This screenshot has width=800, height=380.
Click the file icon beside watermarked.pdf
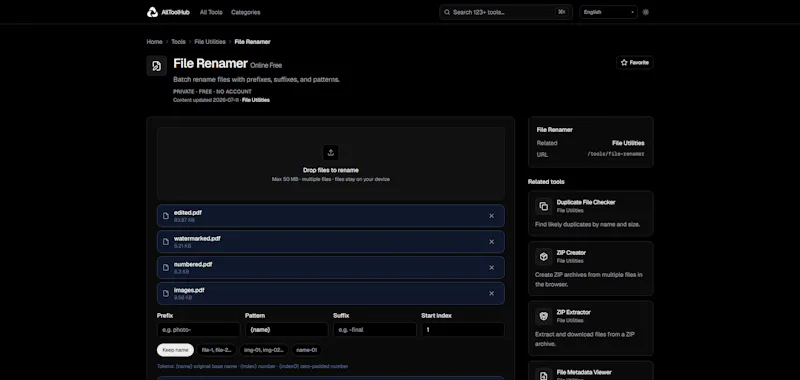click(x=166, y=242)
